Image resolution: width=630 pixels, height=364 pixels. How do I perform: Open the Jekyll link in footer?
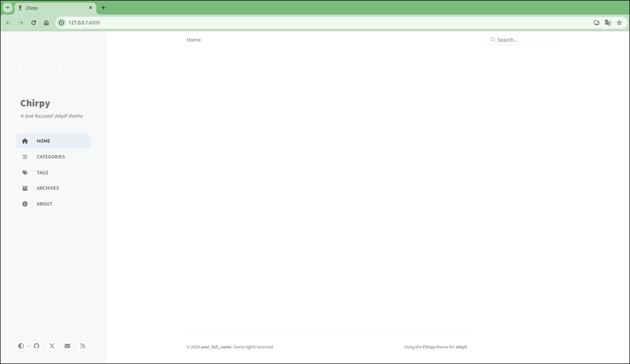pos(461,347)
